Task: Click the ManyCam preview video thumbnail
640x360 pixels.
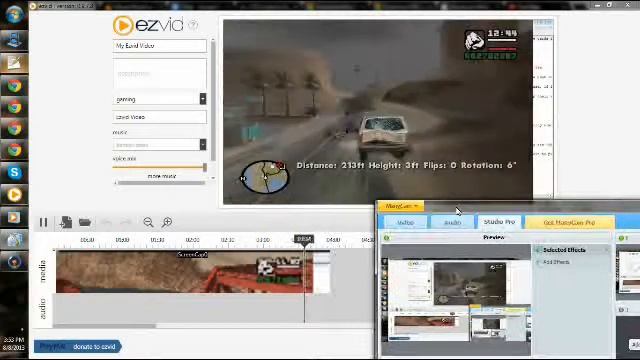Action: pos(456,300)
